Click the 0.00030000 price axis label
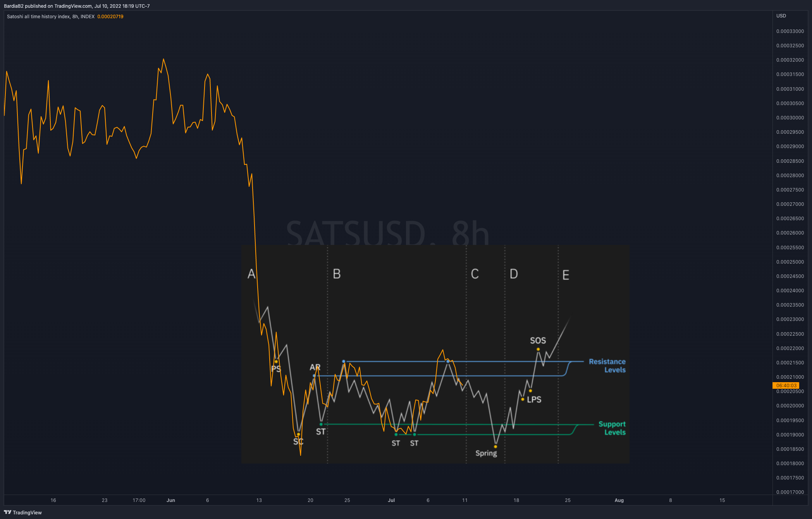The image size is (812, 519). (x=790, y=118)
